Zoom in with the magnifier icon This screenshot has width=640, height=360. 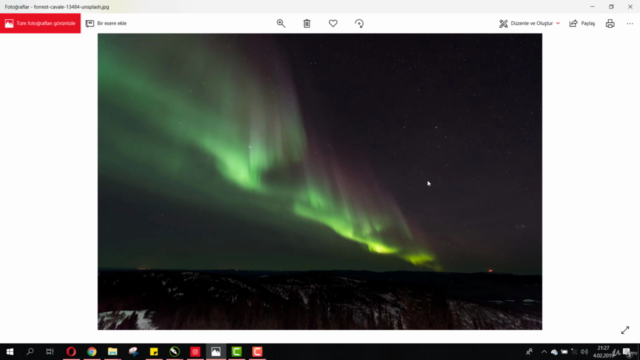click(x=281, y=23)
